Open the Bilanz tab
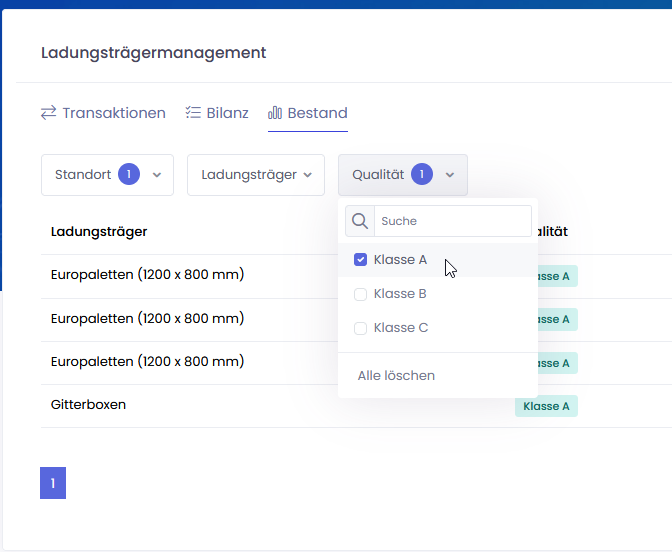The image size is (672, 552). pyautogui.click(x=227, y=113)
